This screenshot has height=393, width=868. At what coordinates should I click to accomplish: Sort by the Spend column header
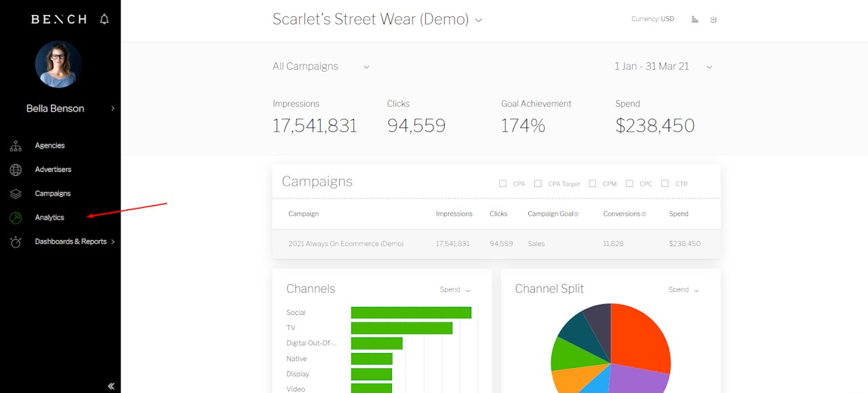point(678,214)
